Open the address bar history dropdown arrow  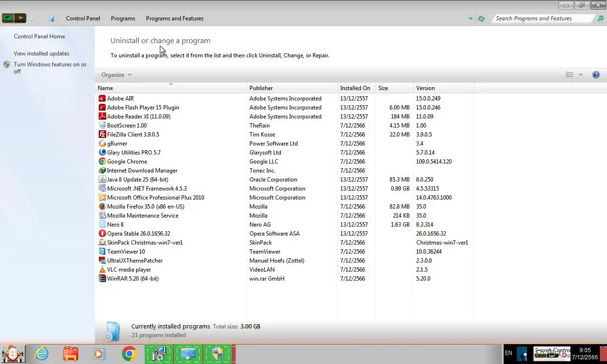(x=470, y=19)
